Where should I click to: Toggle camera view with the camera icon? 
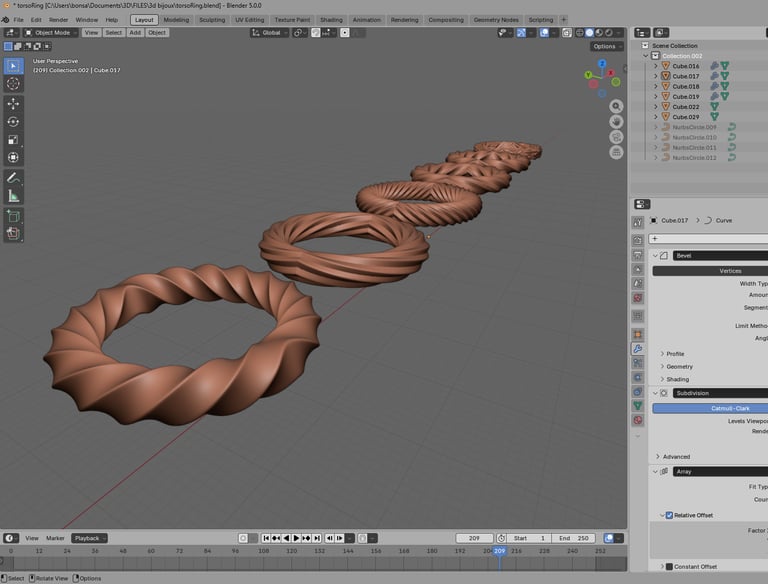point(617,137)
